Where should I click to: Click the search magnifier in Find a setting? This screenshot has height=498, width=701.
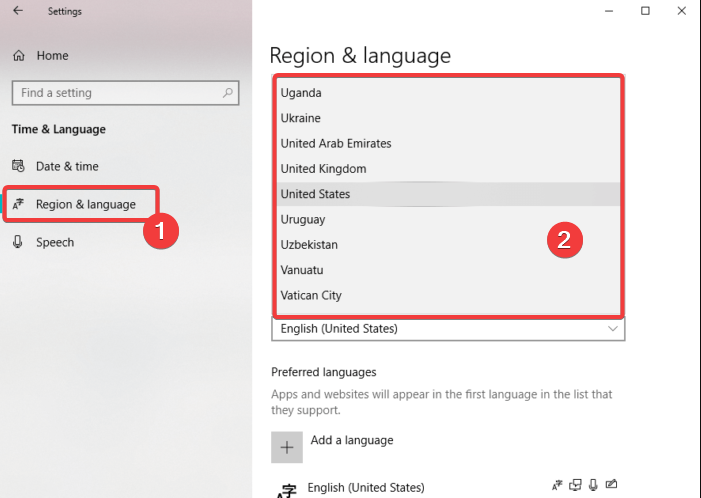click(x=228, y=93)
